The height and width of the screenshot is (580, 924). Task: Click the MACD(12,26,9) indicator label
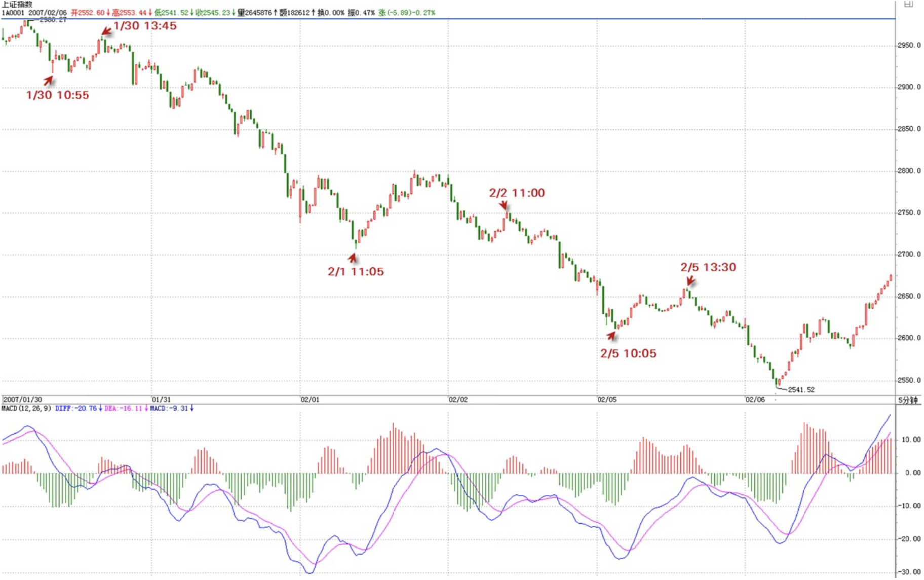[26, 409]
